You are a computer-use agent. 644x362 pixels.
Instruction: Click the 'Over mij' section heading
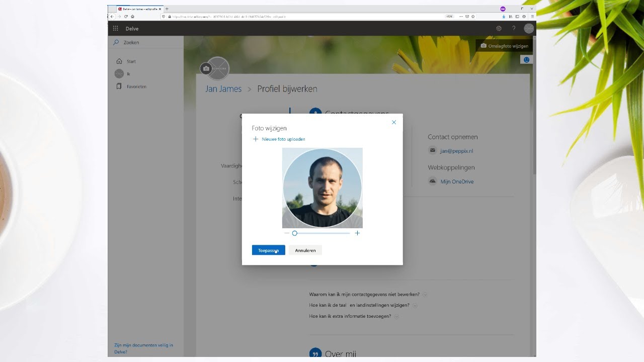341,354
